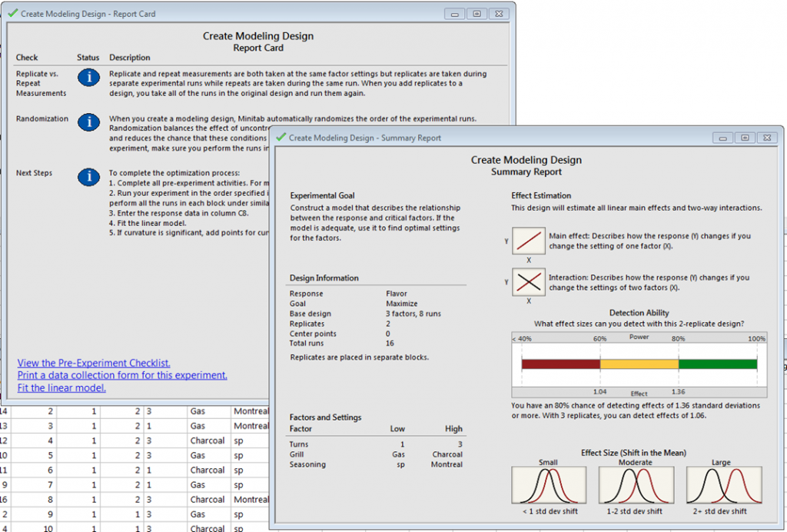This screenshot has width=787, height=532.
Task: Click the green 80-100% power bar segment
Action: click(718, 364)
